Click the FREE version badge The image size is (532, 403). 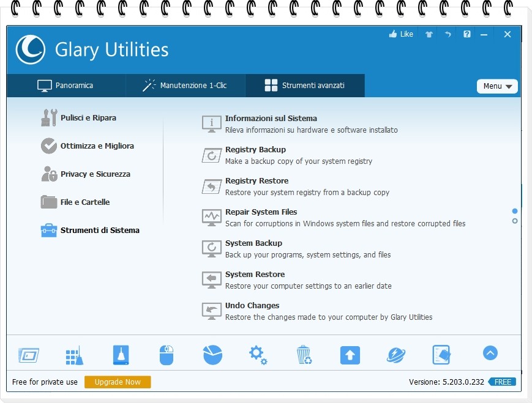tap(503, 382)
